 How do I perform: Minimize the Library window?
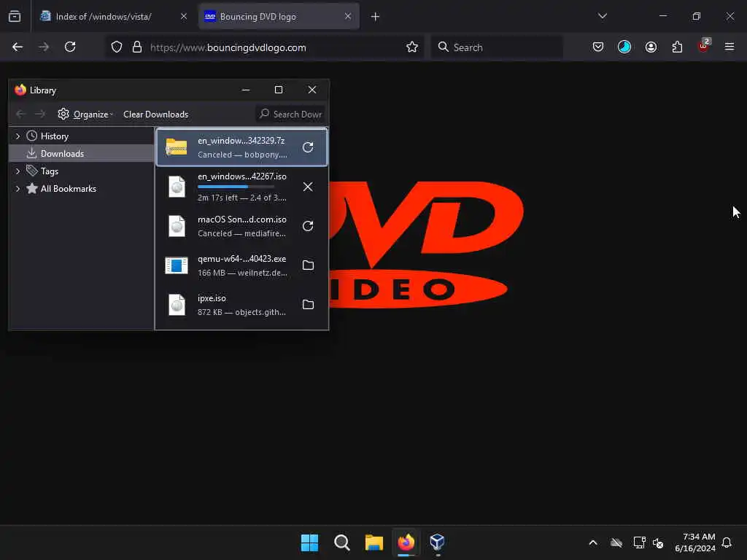tap(246, 90)
